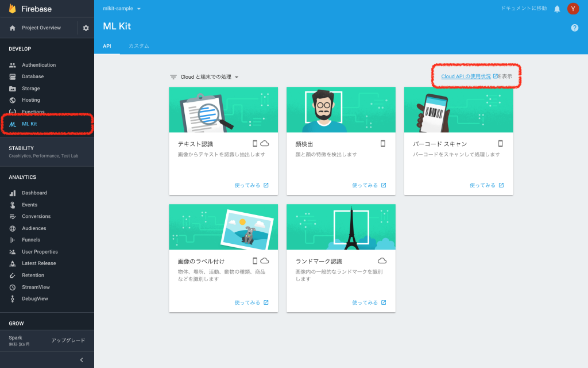
Task: Click 使ってみる on 画像のラベル付け card
Action: (252, 302)
